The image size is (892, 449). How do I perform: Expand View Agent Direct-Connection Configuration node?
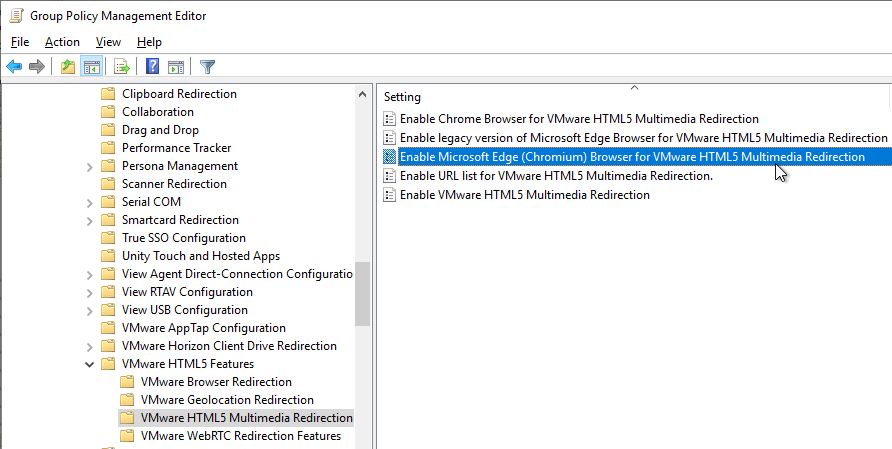coord(89,275)
